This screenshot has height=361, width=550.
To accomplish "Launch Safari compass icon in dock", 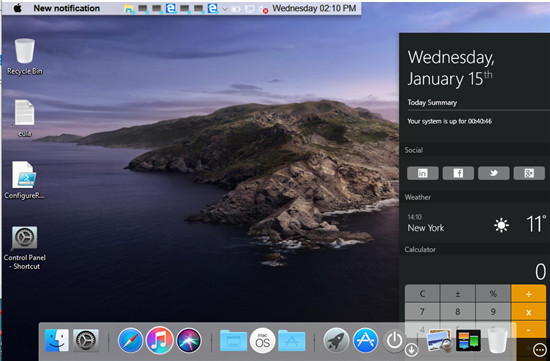I will [130, 340].
